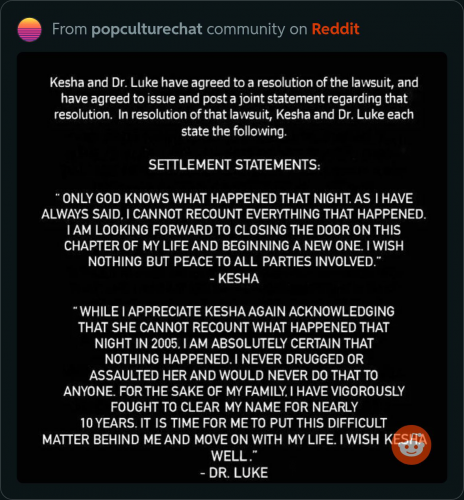Click the 'ONLY GOD KNOWS WHAT HAPPENED' line
The width and height of the screenshot is (464, 500).
pos(234,198)
